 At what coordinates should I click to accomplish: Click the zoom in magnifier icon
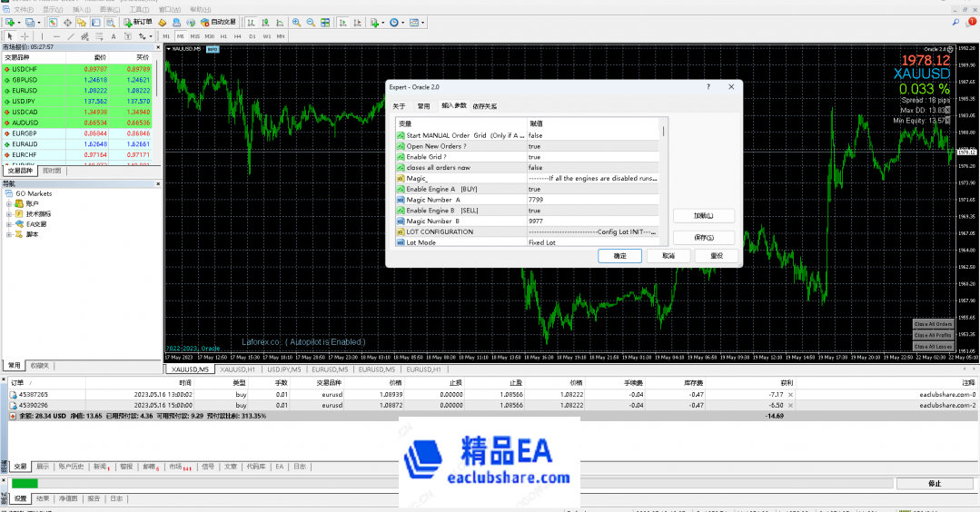[295, 22]
